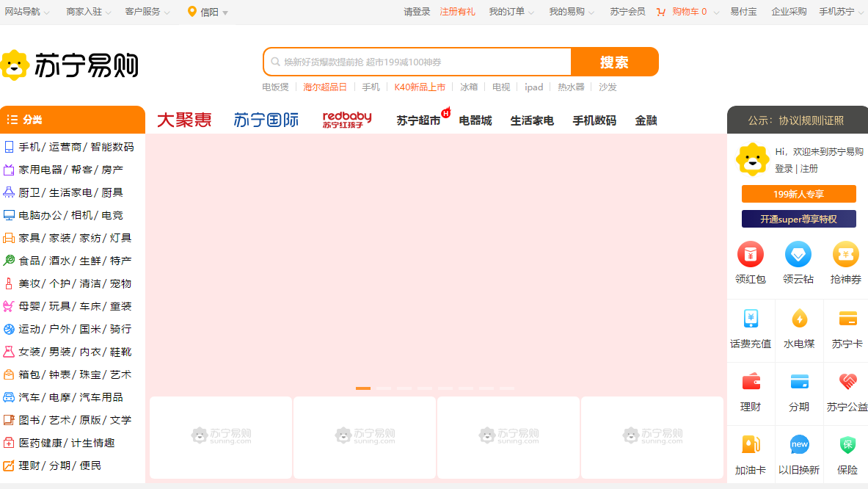Image resolution: width=868 pixels, height=489 pixels.
Task: Open the redbaby 苏宁红孩子 tab
Action: click(x=347, y=120)
